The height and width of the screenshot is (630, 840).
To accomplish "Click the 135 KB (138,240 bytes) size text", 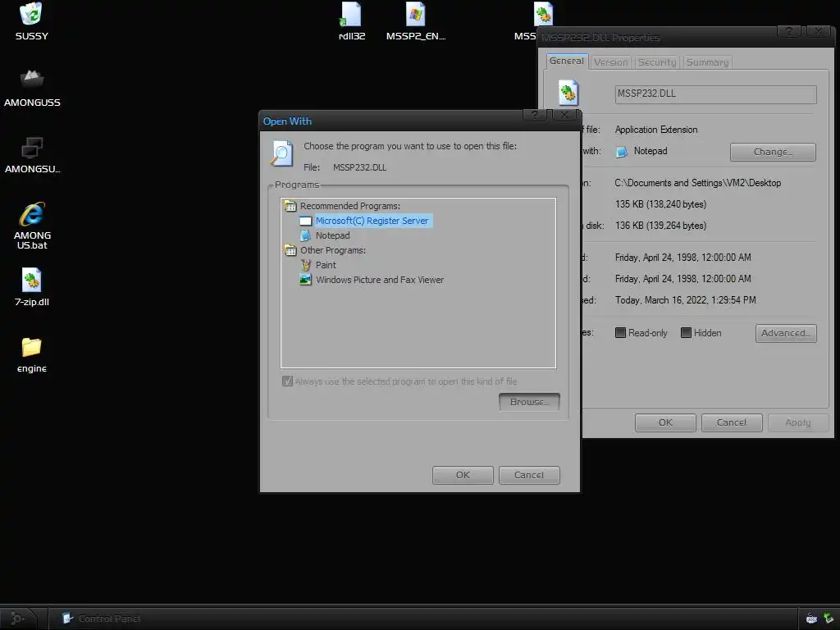I will pos(660,204).
